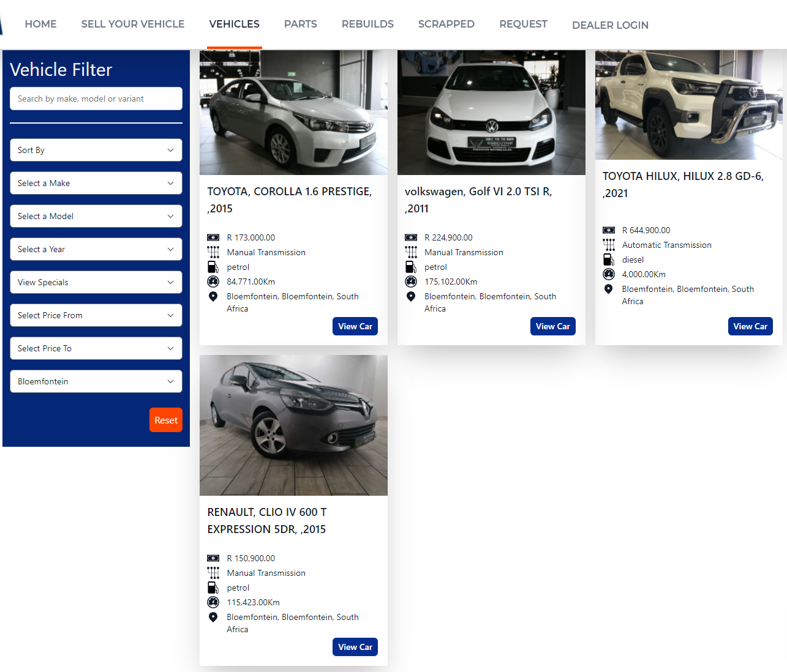
Task: Go to the Home page
Action: [x=41, y=24]
